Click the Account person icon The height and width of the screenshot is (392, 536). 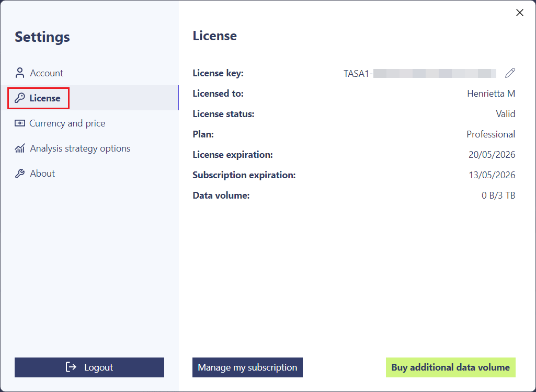20,73
